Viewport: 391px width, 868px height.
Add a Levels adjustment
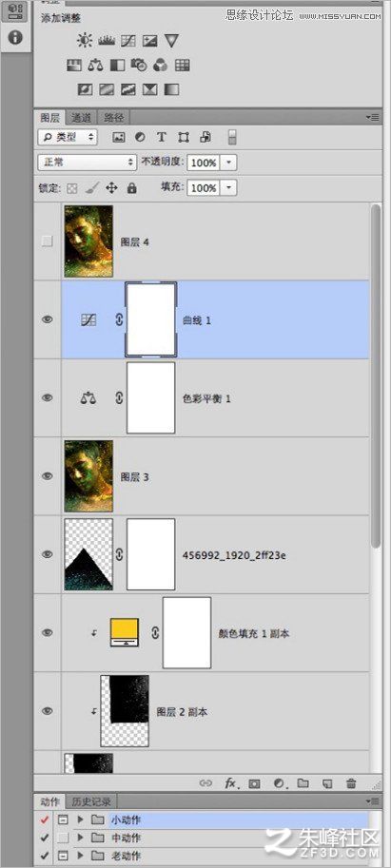pos(107,41)
